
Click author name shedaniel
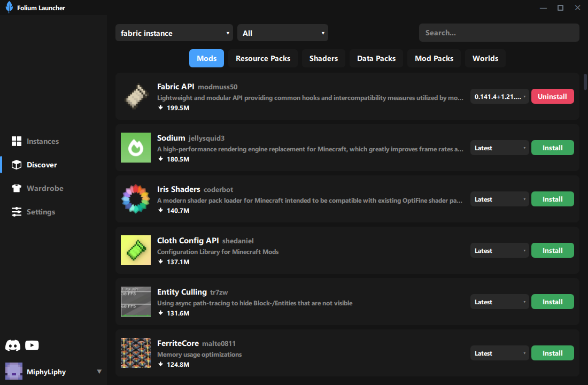coord(238,241)
